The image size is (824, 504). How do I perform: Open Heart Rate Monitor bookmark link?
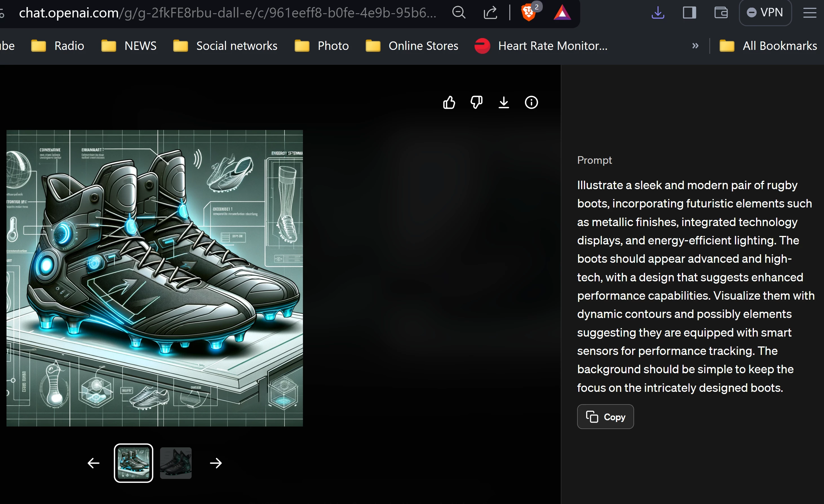point(541,46)
